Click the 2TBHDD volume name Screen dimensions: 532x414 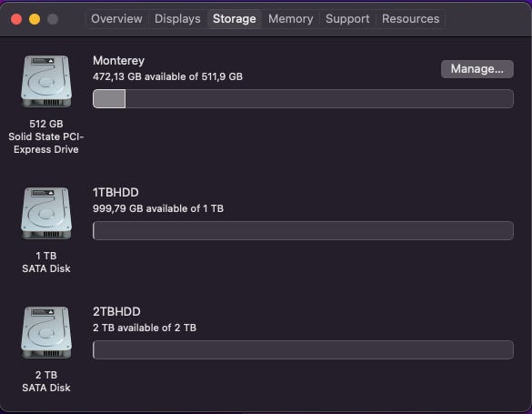[x=116, y=311]
